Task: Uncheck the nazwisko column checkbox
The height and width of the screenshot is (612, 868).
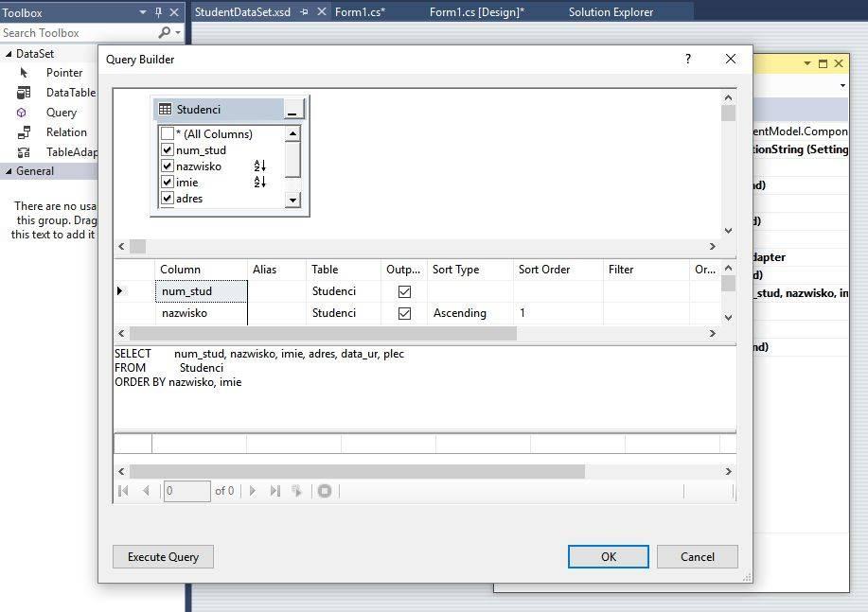Action: point(168,166)
